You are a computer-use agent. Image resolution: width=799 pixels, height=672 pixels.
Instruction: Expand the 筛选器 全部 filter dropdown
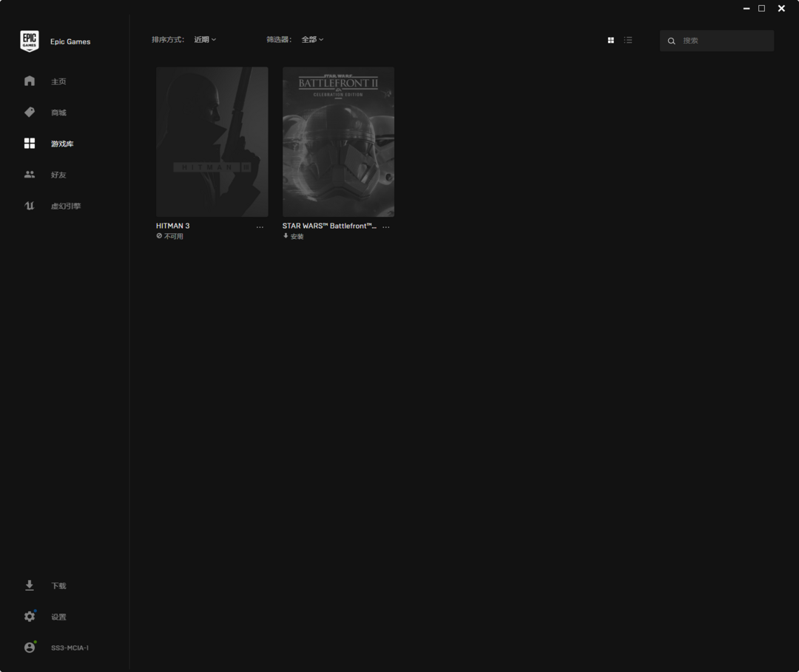click(x=312, y=40)
